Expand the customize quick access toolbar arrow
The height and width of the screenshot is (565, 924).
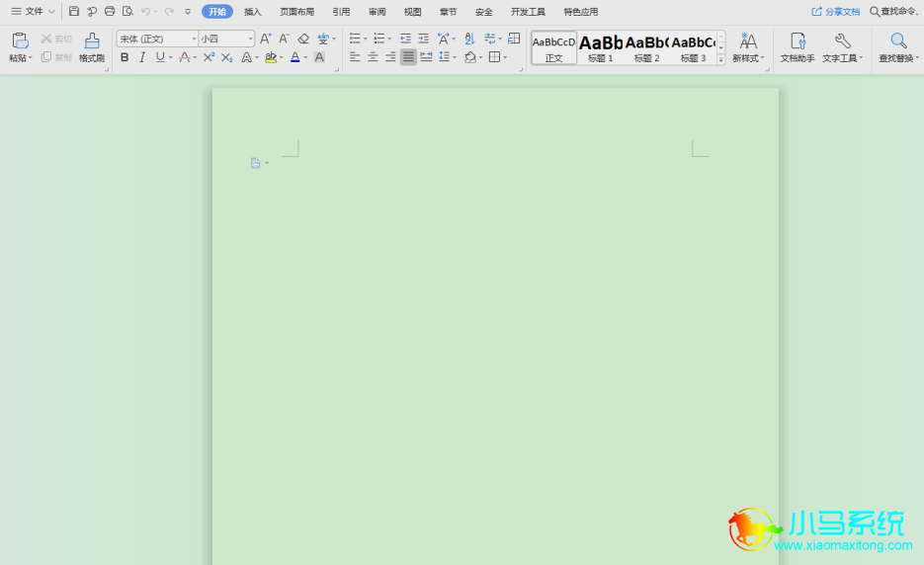[x=188, y=11]
